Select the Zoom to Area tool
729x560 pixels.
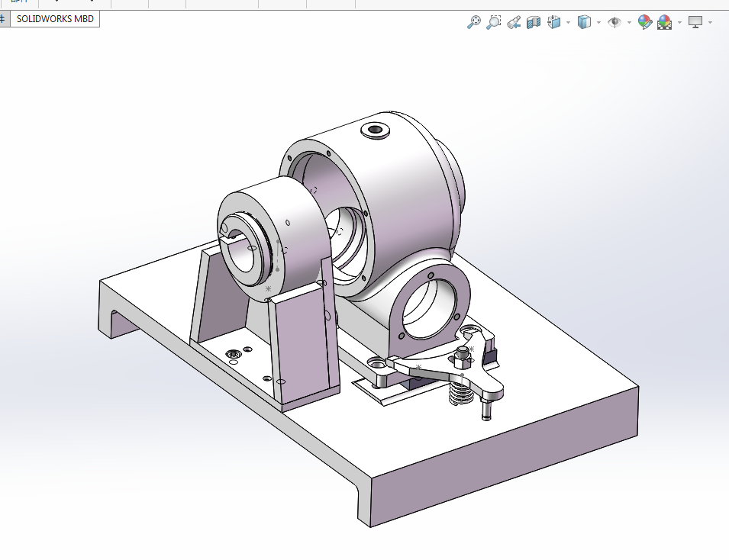point(494,22)
